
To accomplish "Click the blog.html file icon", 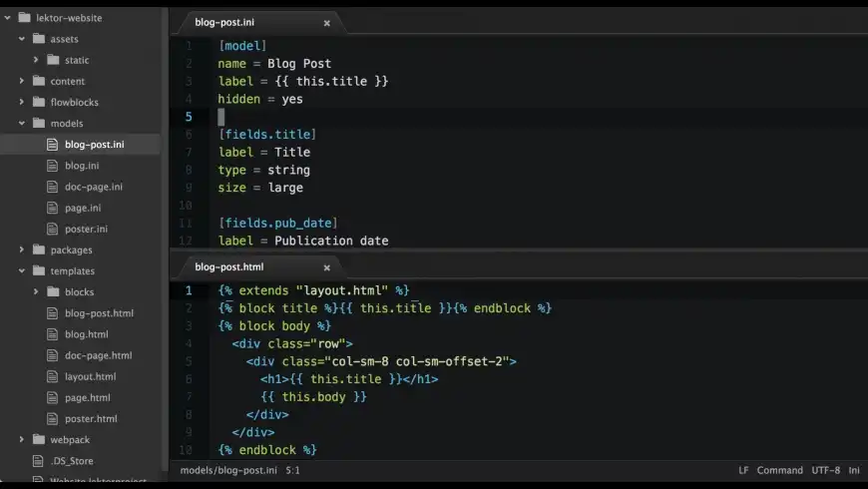I will [x=52, y=334].
